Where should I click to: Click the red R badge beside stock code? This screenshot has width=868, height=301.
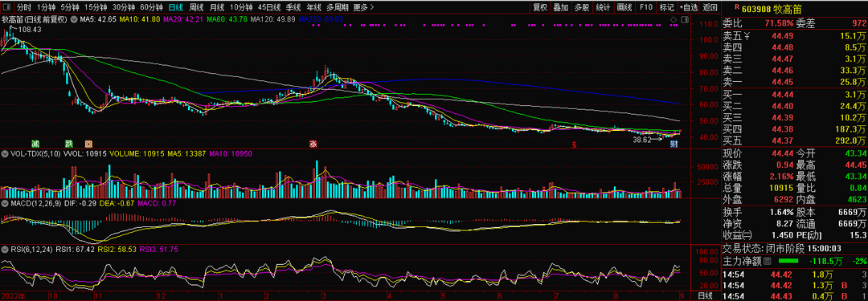[737, 7]
